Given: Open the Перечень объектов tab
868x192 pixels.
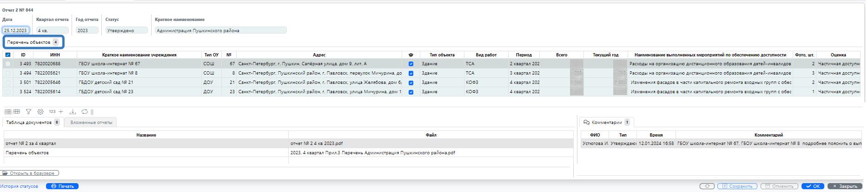Looking at the screenshot, I should (33, 42).
